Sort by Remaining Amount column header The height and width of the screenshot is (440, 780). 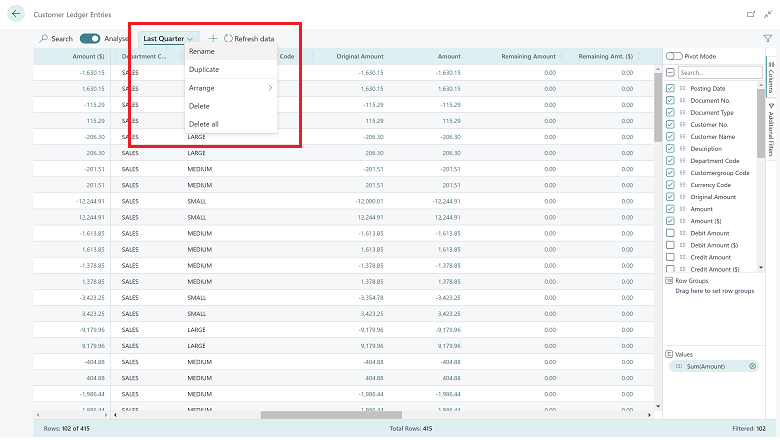528,56
